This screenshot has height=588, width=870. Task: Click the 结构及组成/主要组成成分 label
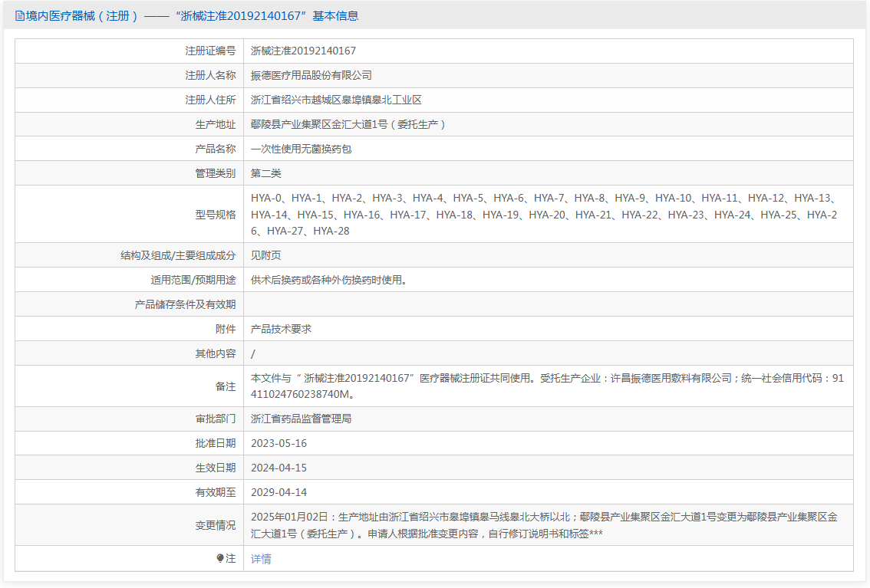click(x=178, y=255)
